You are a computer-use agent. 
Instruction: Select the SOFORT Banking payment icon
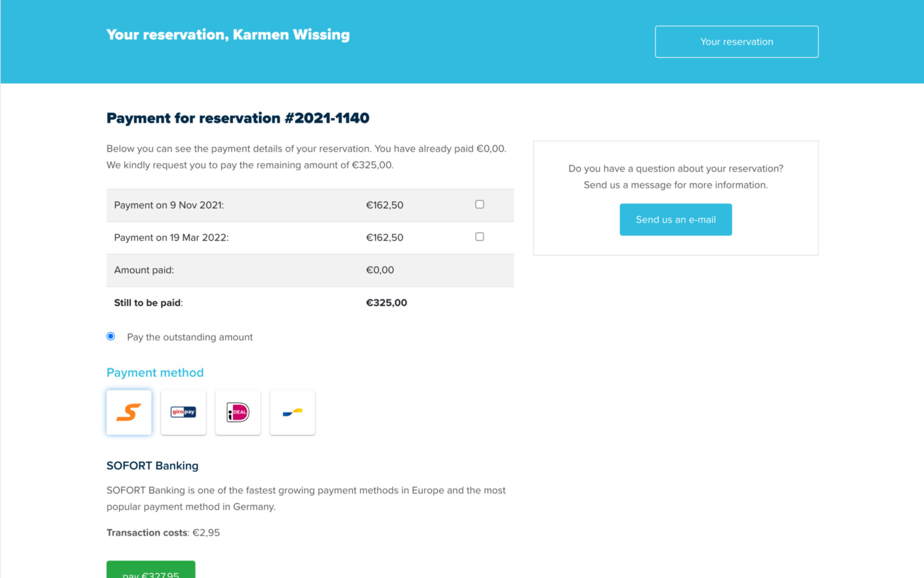(129, 412)
